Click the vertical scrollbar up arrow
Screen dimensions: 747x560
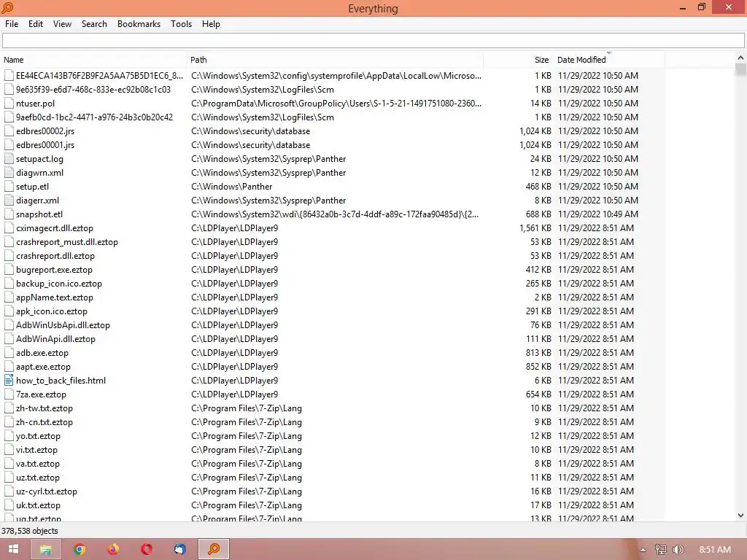[x=740, y=58]
